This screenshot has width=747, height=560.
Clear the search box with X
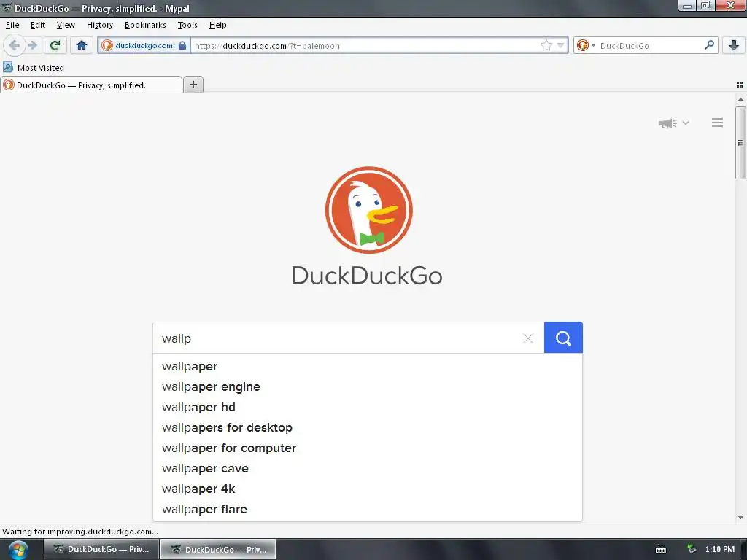click(x=528, y=338)
